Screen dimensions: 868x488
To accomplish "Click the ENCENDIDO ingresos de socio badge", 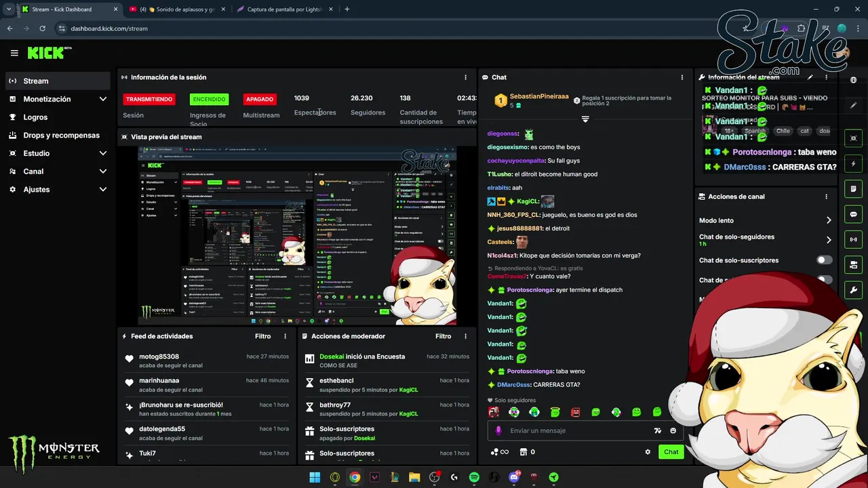I will (x=209, y=99).
